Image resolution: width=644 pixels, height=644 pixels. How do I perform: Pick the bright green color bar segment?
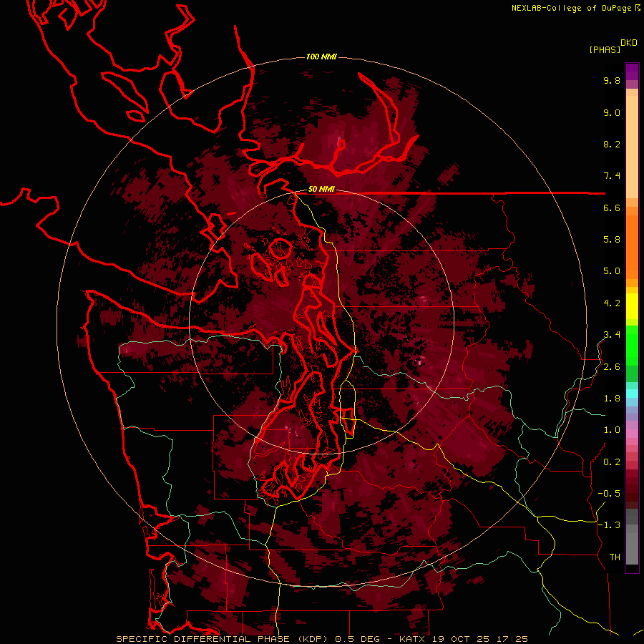point(632,346)
